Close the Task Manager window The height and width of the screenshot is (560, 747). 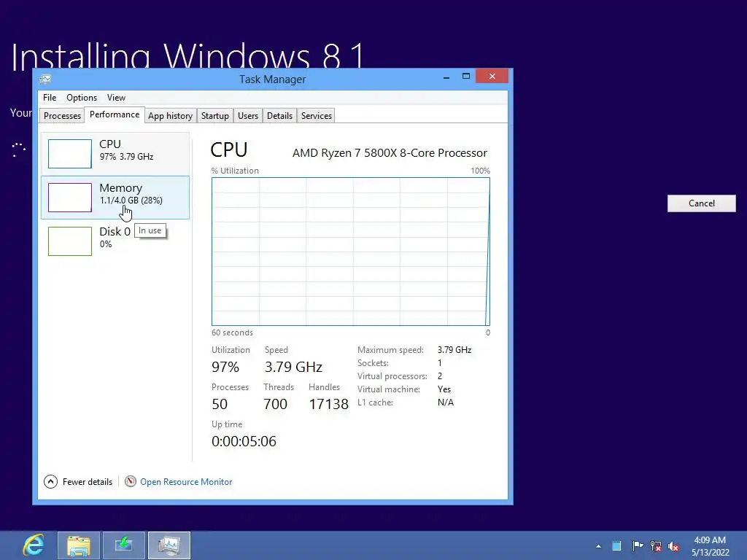492,76
